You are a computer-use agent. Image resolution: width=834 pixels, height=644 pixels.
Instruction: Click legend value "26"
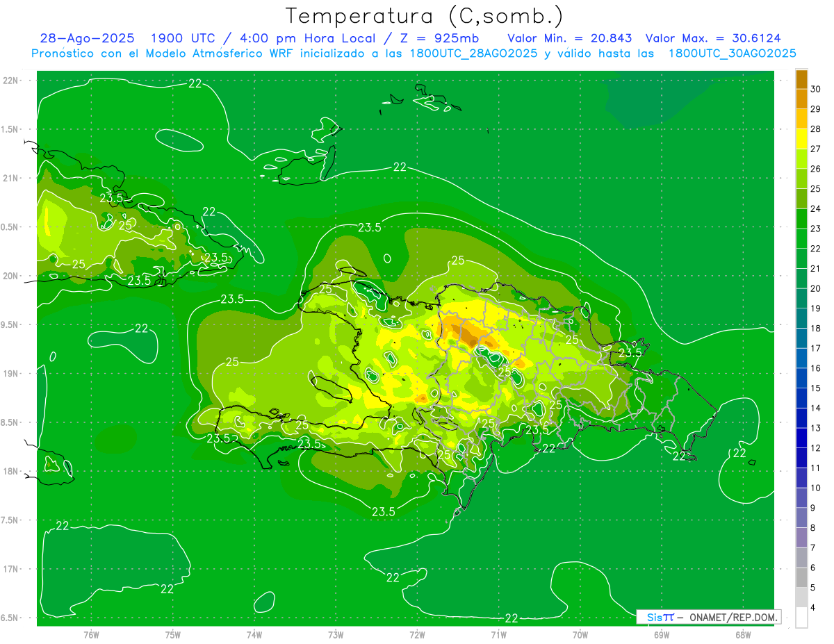[x=816, y=169]
